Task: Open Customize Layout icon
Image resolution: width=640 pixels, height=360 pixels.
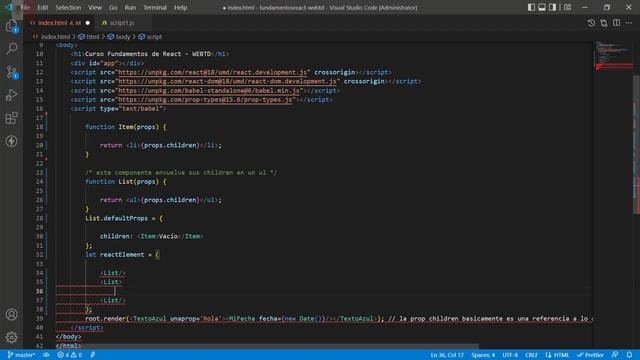Action: pos(567,7)
